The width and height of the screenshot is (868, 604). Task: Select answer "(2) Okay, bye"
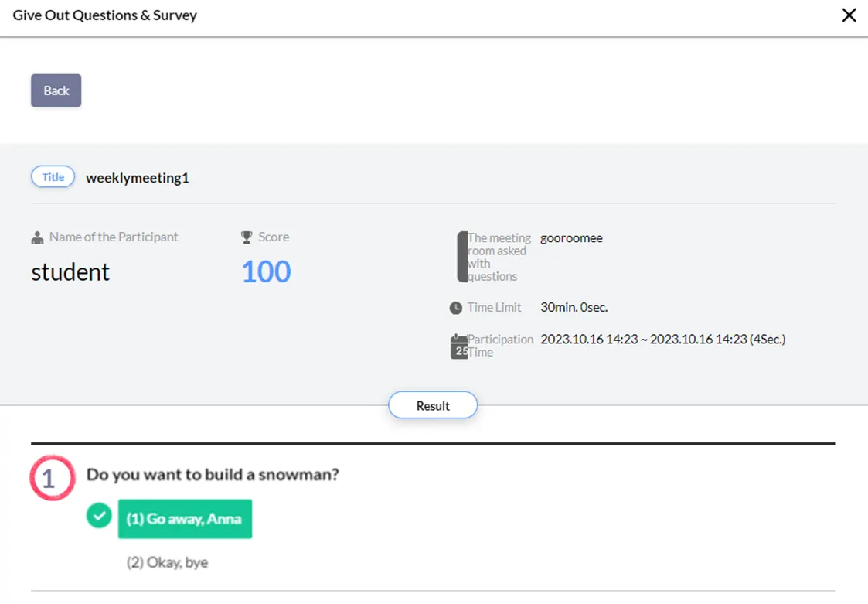pyautogui.click(x=167, y=562)
